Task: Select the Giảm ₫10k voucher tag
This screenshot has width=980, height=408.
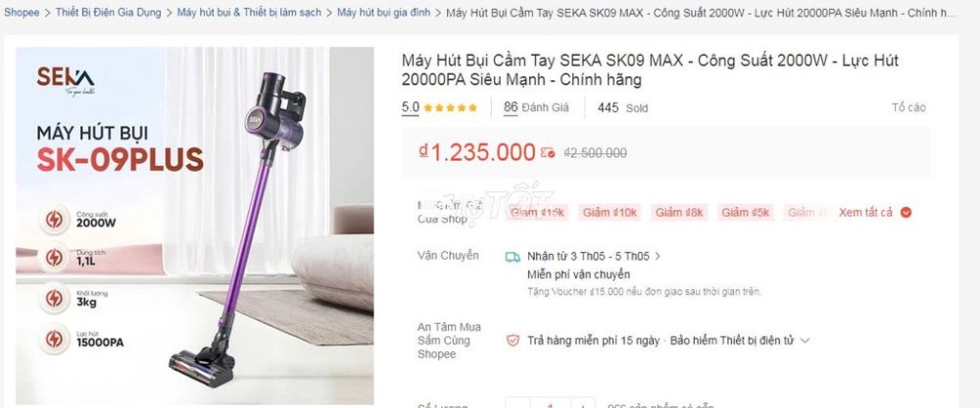Action: pos(610,213)
